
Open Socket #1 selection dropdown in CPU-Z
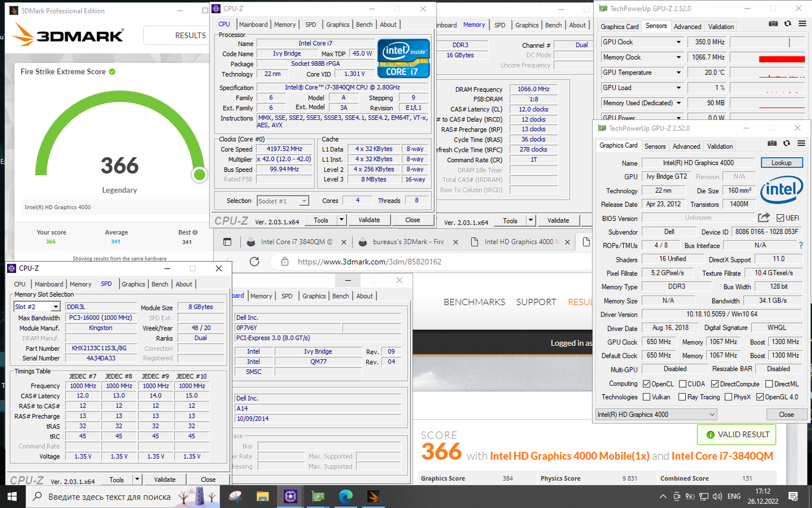coord(283,201)
